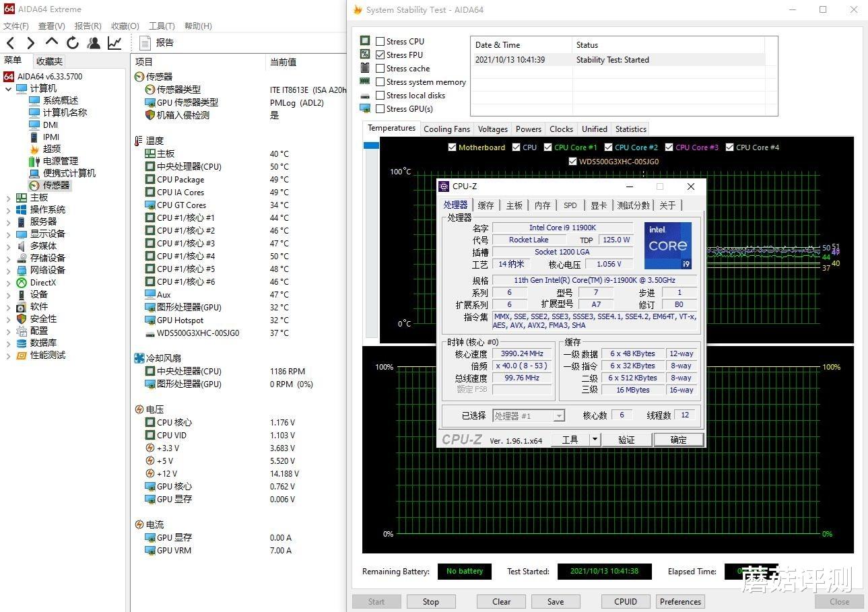Click the line chart icon on the toolbar
The image size is (868, 612).
tap(114, 42)
